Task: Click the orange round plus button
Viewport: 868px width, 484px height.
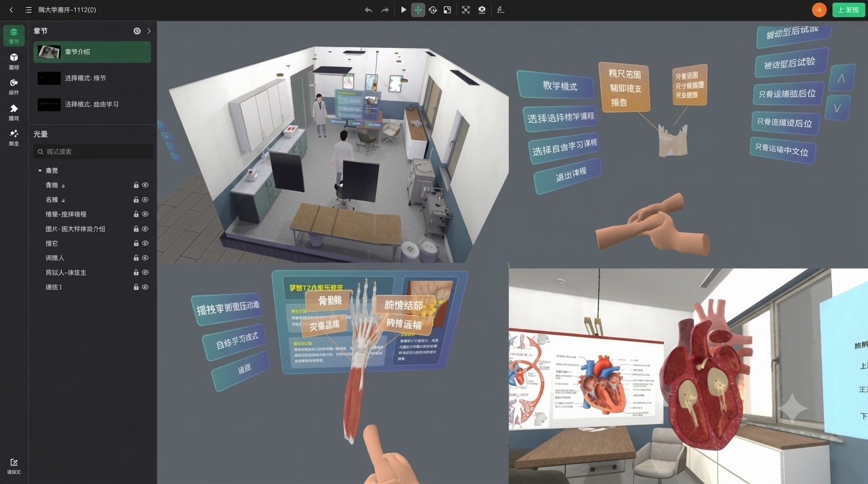Action: (819, 10)
